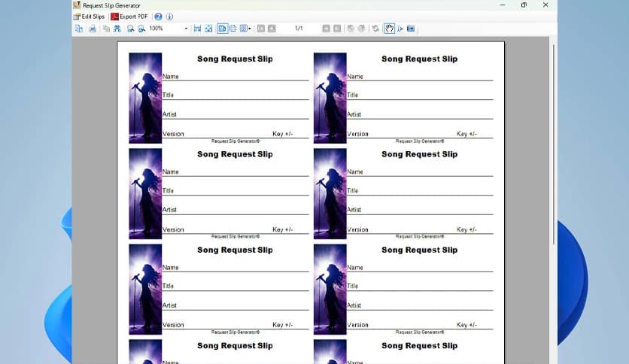Viewport: 629px width, 364px height.
Task: Click the navigate back toolbar icon
Action: [351, 29]
